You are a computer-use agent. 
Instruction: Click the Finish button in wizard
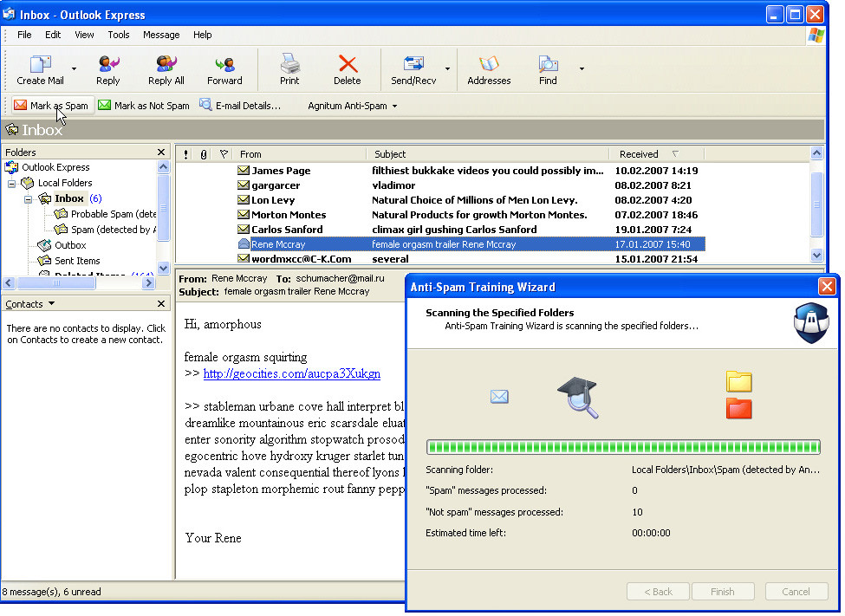point(723,592)
